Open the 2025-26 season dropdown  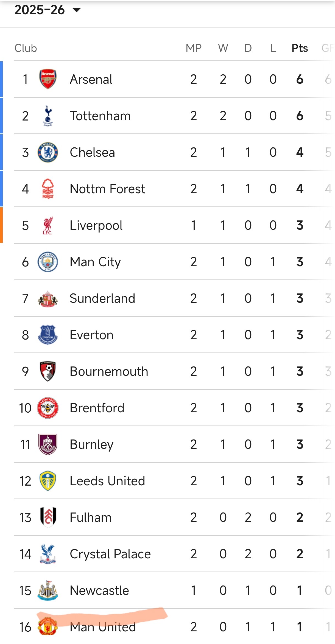pos(48,10)
